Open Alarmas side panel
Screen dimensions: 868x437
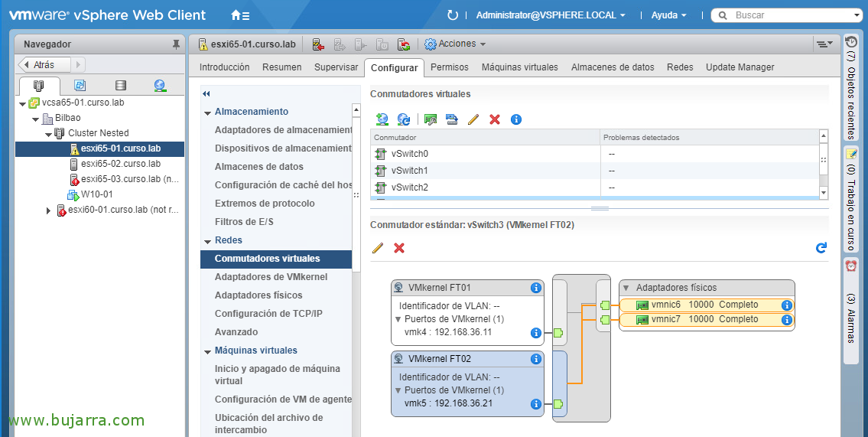[x=851, y=310]
